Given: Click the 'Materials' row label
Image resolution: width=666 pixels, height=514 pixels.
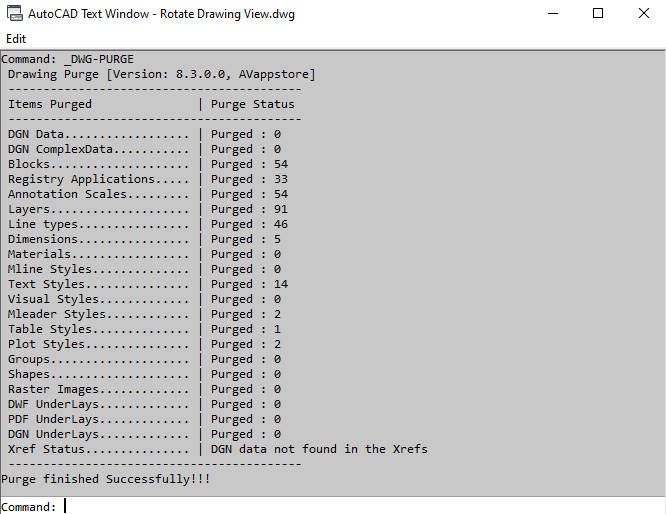Looking at the screenshot, I should [x=39, y=254].
